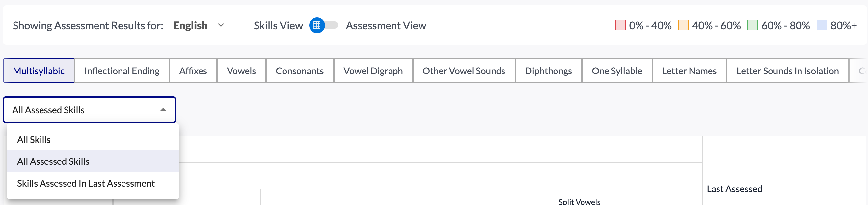
Task: Switch to the Inflectional Ending tab
Action: coord(122,71)
